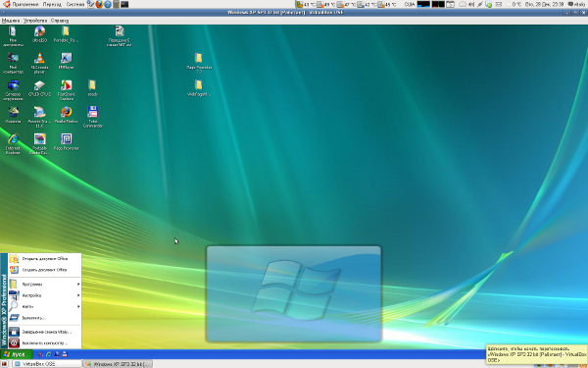Open the VirtualBox Help menu
The width and height of the screenshot is (588, 368).
(60, 21)
